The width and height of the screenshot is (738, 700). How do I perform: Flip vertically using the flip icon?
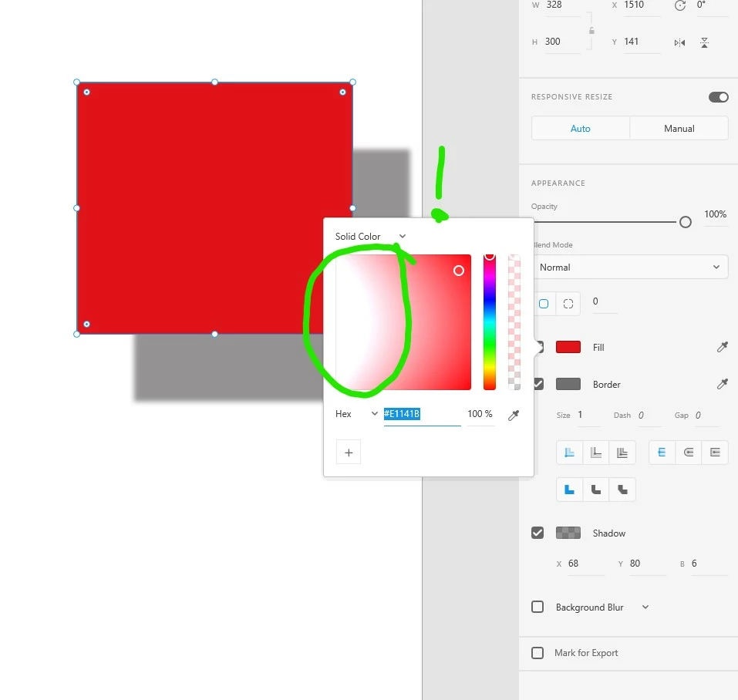pyautogui.click(x=704, y=43)
